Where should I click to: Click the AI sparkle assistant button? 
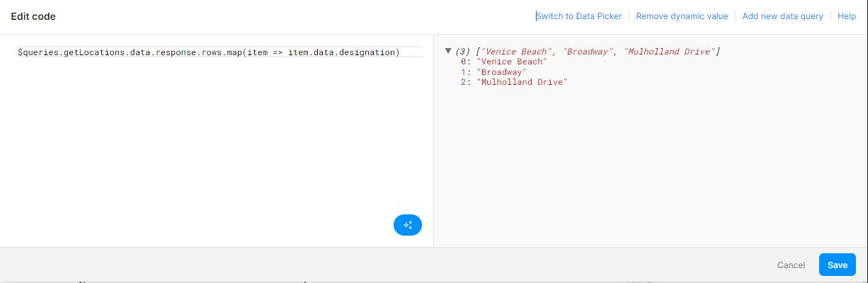[408, 225]
